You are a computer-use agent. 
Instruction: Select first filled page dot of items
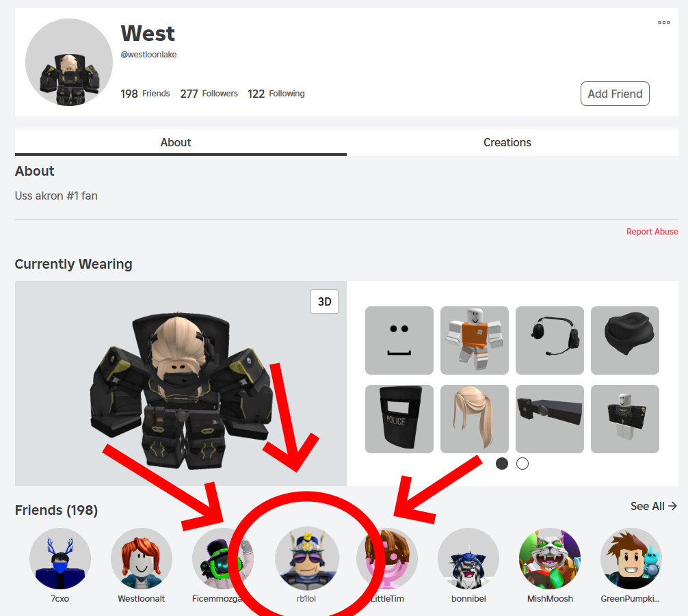click(x=501, y=464)
